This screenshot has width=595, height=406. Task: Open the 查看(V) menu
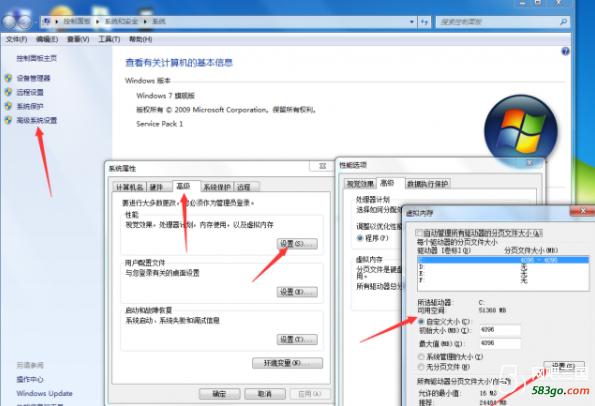(78, 39)
